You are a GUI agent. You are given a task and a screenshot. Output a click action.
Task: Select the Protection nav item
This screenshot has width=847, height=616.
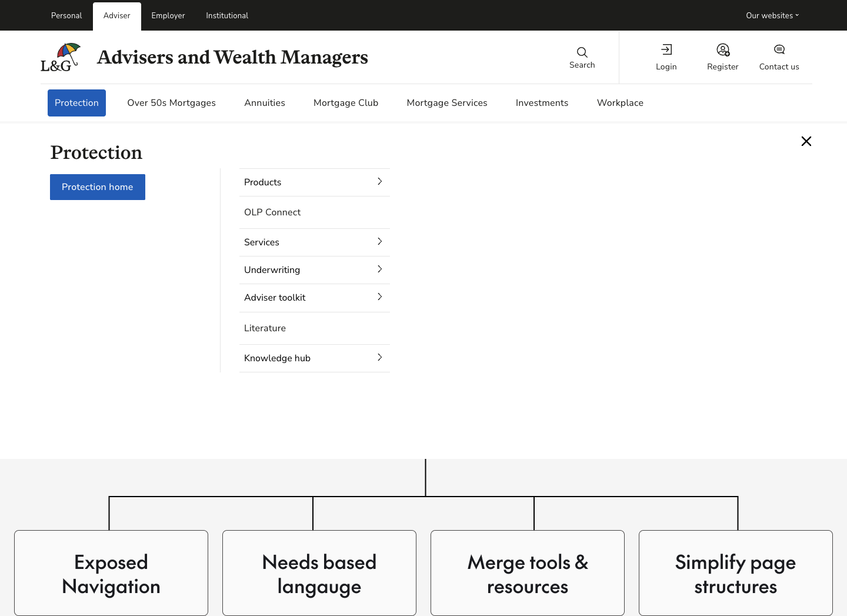click(76, 103)
